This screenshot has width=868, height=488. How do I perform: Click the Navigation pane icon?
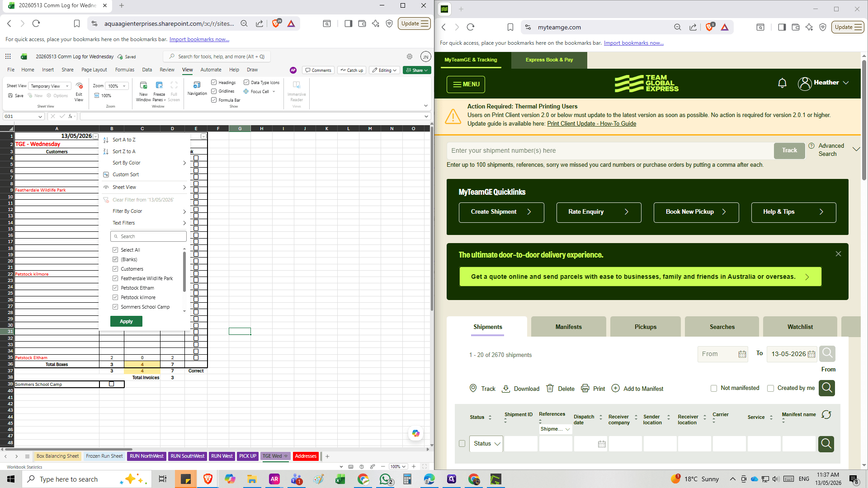[197, 85]
